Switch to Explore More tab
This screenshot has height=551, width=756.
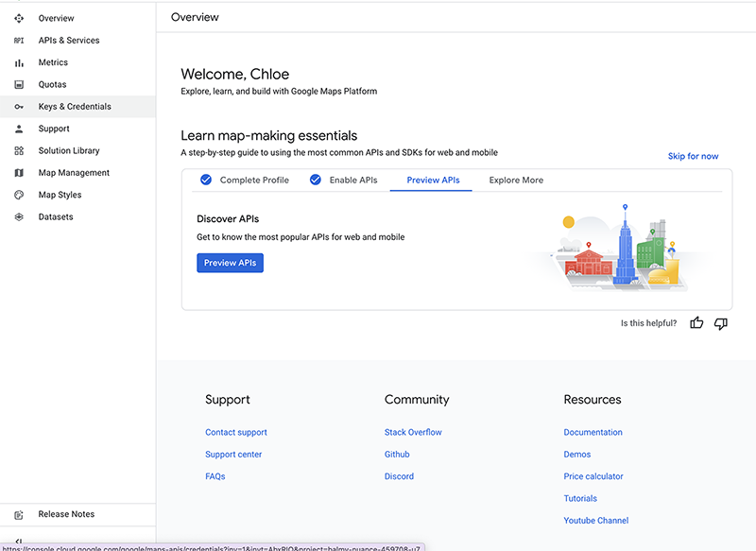516,180
